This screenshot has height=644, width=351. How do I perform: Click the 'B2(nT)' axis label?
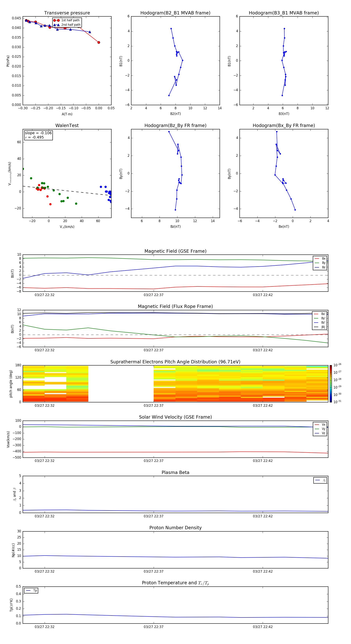point(175,114)
